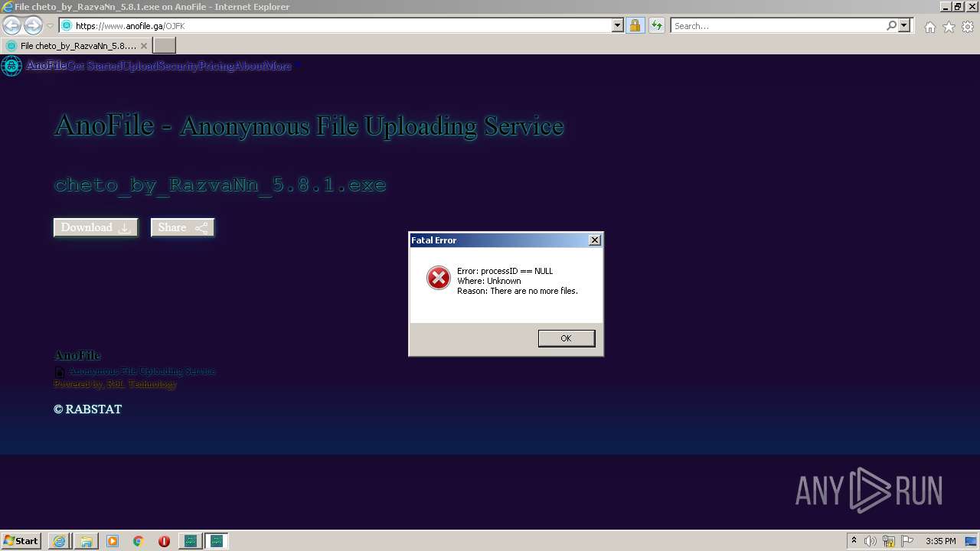Open Security in the site menu

178,66
